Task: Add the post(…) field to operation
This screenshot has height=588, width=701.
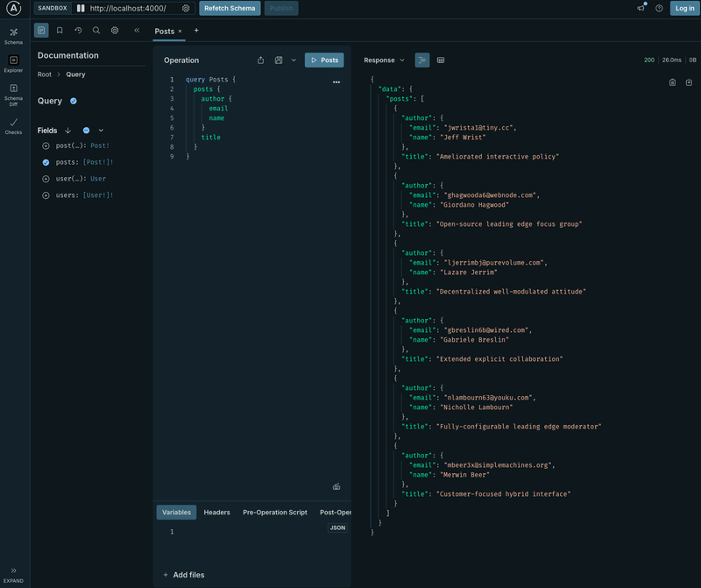Action: click(x=46, y=146)
